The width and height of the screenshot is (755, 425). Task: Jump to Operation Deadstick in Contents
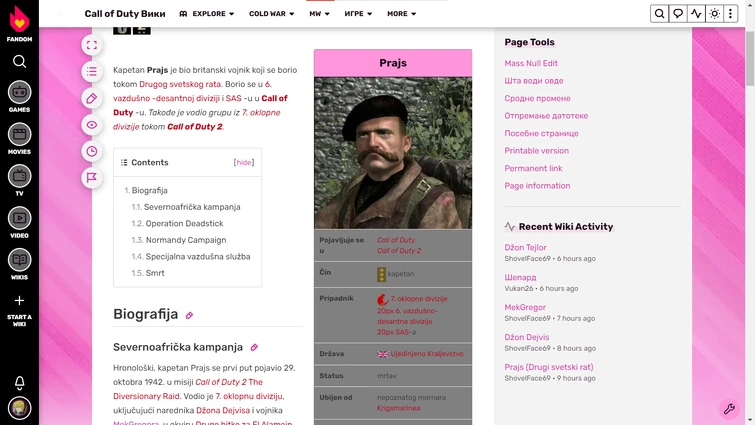(184, 223)
